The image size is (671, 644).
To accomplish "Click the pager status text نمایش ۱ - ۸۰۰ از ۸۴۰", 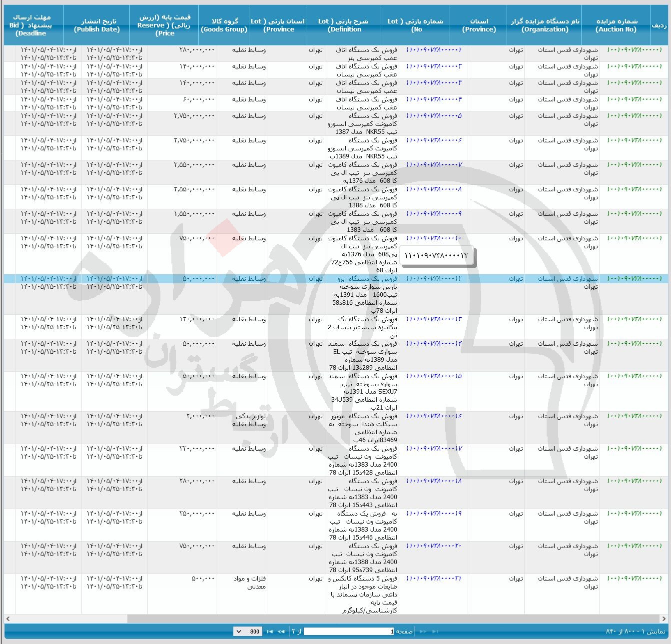I will point(636,632).
